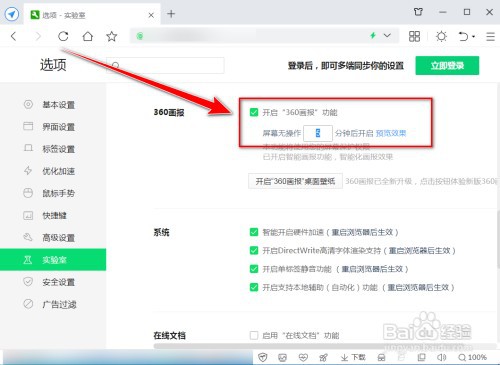This screenshot has height=365, width=500.
Task: Toggle 开启支持本地辅助 checkbox
Action: coord(254,287)
